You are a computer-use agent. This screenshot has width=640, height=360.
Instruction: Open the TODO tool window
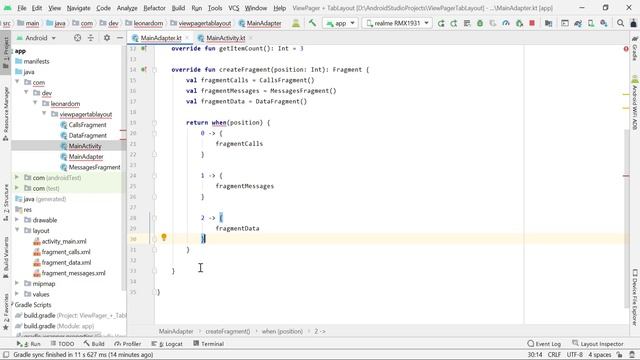62,344
